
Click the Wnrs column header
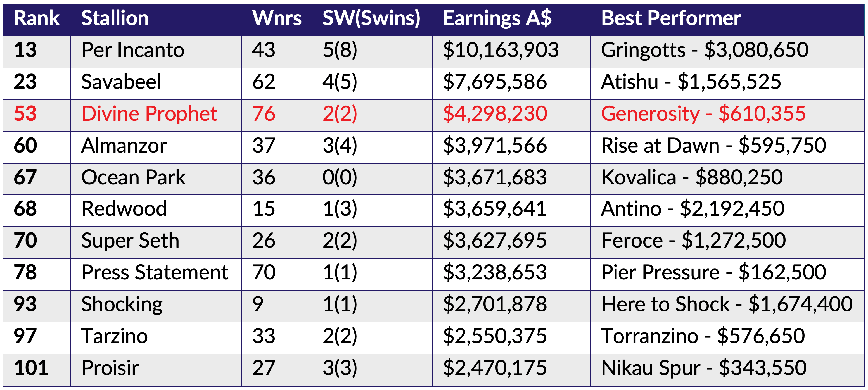(277, 18)
